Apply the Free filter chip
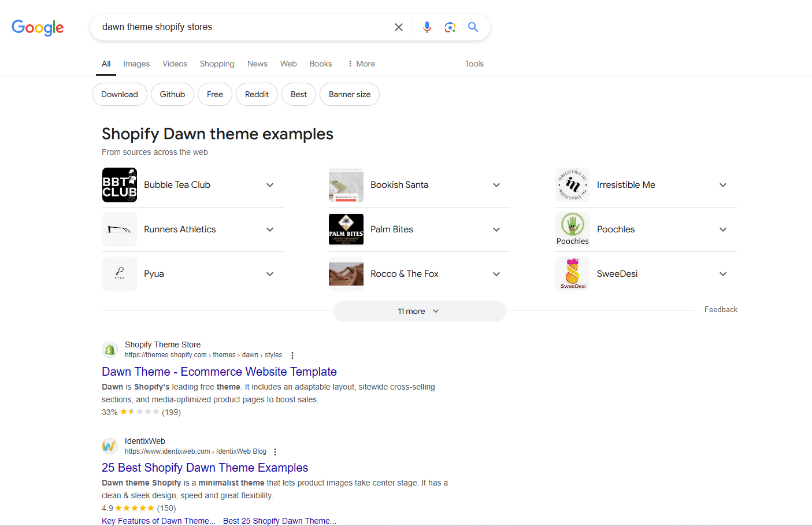Screen dimensions: 812x526 (215, 94)
